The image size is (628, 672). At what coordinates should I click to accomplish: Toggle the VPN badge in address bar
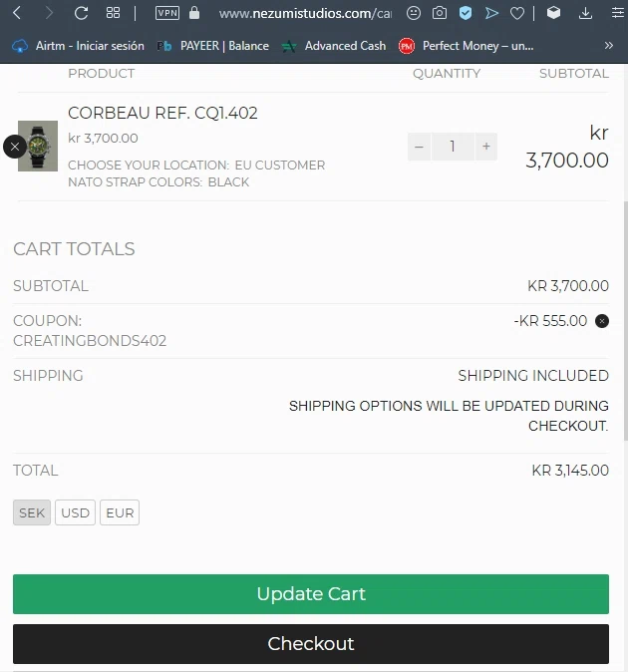pos(167,13)
